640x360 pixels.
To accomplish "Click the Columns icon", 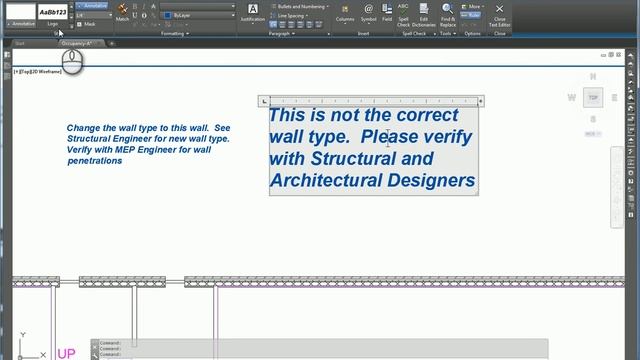I will coord(345,13).
